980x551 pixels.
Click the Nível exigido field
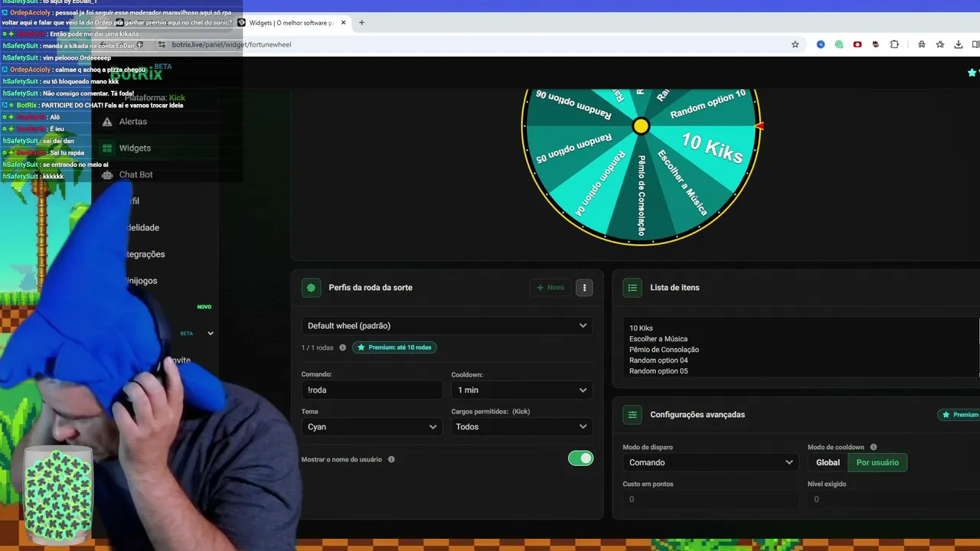click(x=893, y=500)
